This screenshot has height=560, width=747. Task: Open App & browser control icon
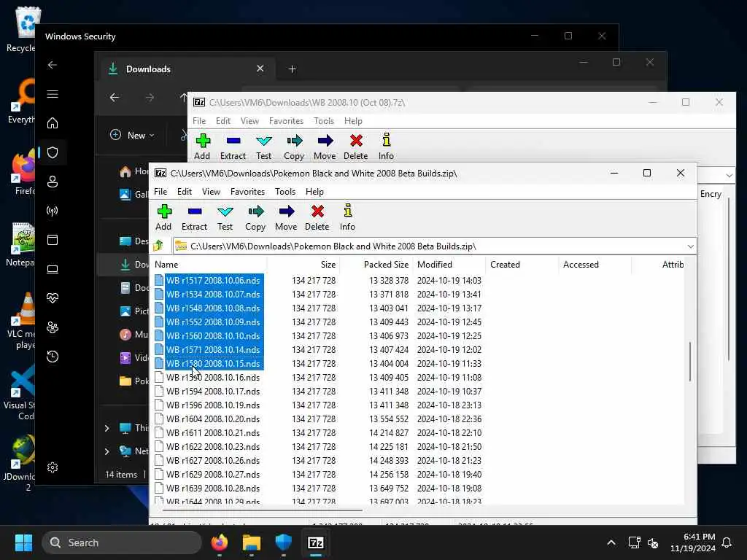point(53,239)
